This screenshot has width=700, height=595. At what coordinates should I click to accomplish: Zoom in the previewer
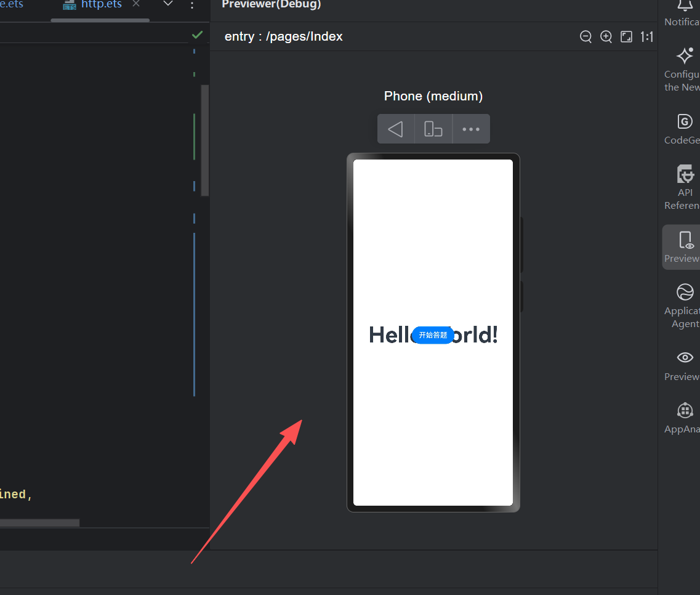click(x=606, y=37)
